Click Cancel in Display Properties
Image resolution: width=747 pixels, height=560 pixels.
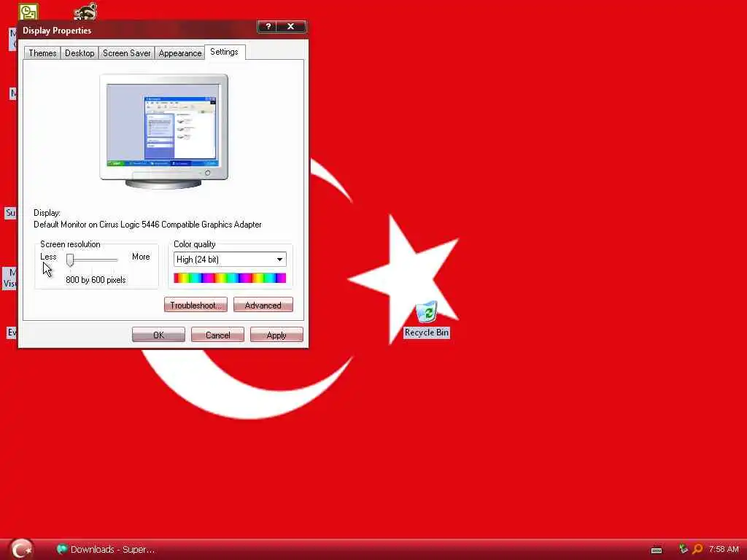click(217, 335)
